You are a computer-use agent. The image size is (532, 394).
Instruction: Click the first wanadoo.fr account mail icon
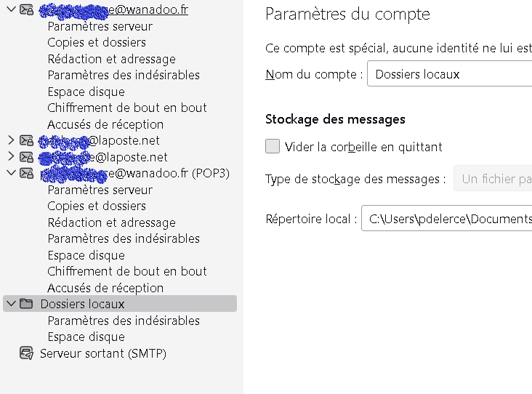click(x=26, y=10)
